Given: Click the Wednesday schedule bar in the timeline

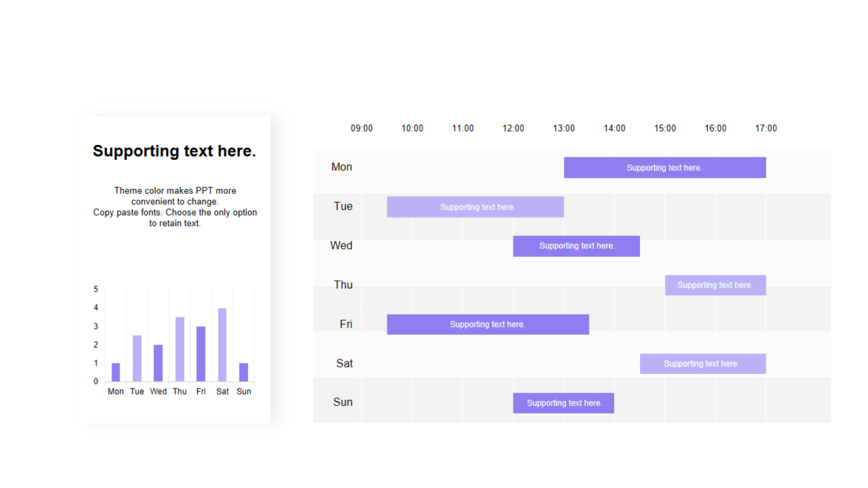Looking at the screenshot, I should [x=576, y=246].
